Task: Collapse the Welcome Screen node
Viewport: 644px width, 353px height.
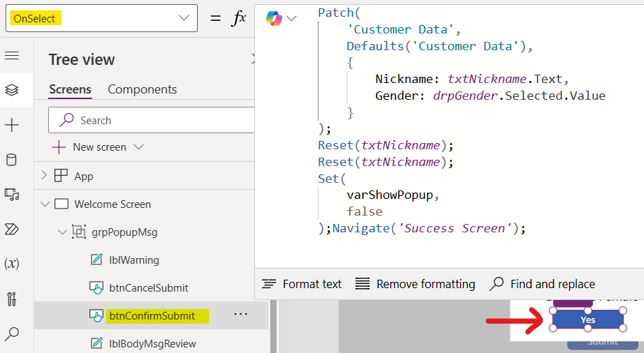Action: click(45, 204)
